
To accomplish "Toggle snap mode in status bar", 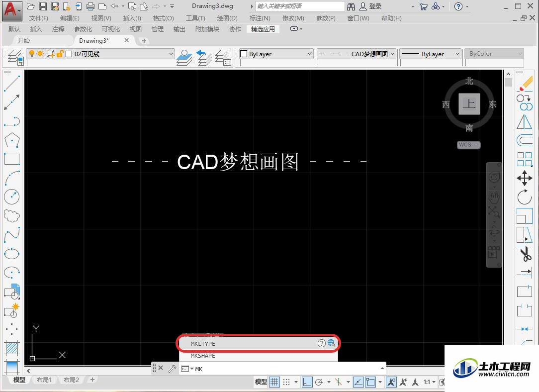I will (286, 382).
